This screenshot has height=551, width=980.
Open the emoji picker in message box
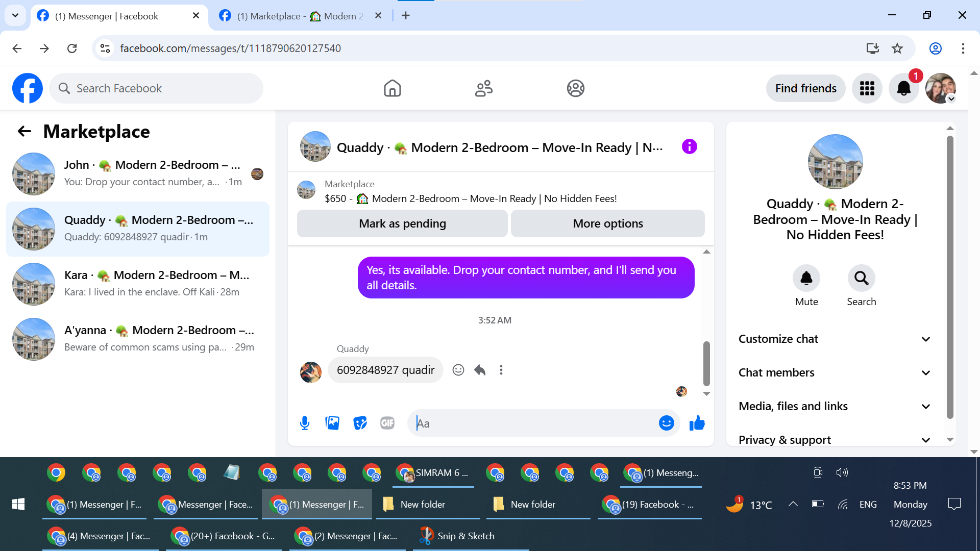666,423
